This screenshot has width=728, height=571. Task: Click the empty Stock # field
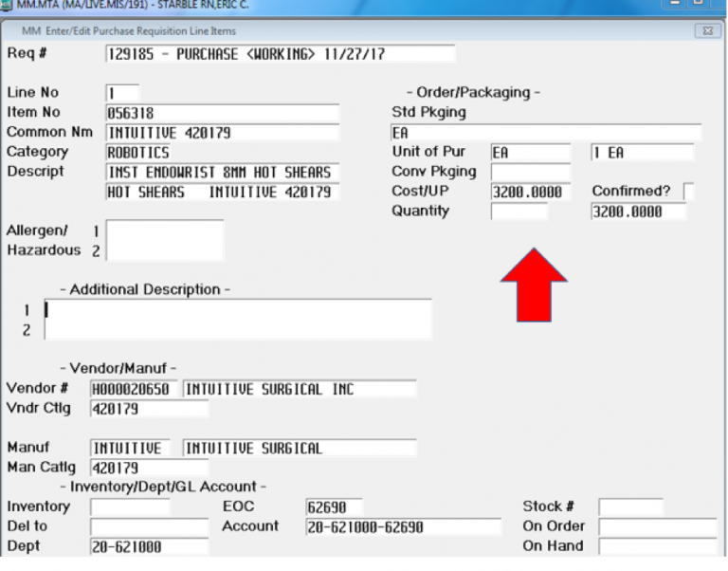click(x=630, y=507)
